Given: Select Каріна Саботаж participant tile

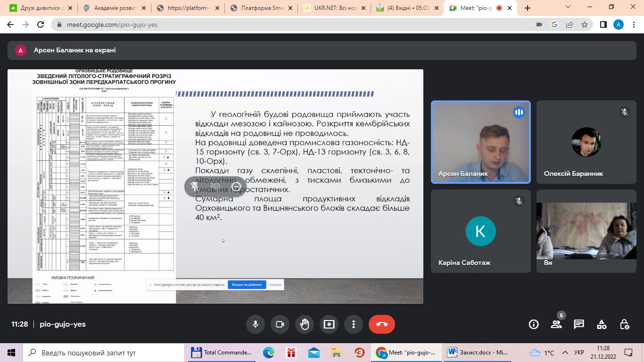Looking at the screenshot, I should pyautogui.click(x=481, y=231).
